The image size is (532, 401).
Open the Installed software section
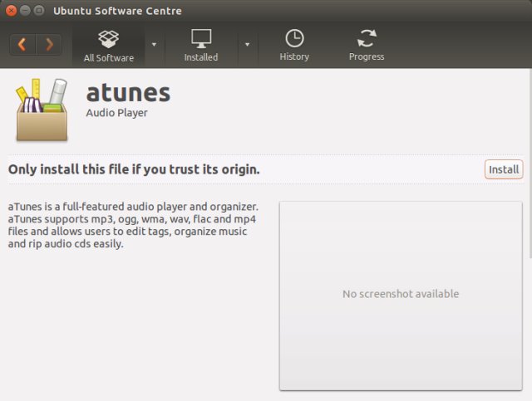[x=201, y=46]
